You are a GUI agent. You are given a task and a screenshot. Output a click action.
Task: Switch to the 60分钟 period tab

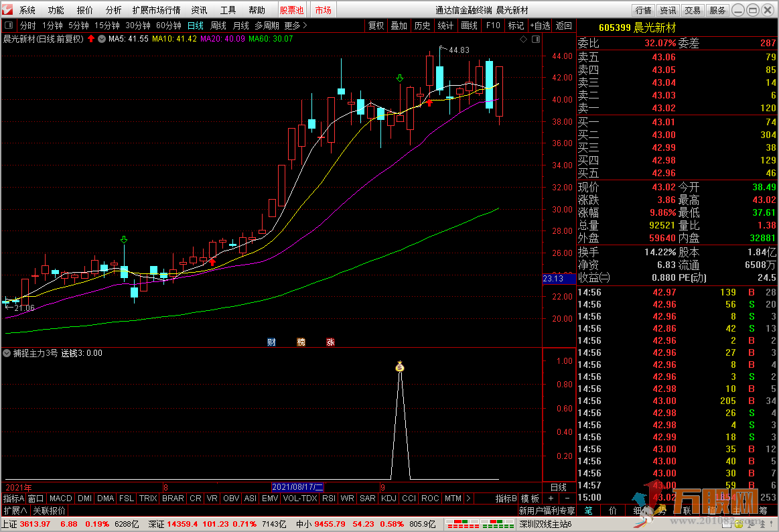(168, 25)
